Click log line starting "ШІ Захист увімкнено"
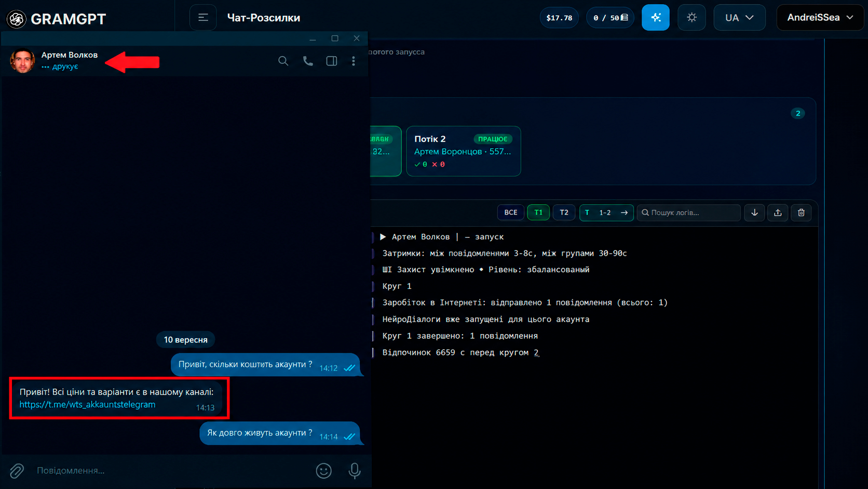 (486, 270)
